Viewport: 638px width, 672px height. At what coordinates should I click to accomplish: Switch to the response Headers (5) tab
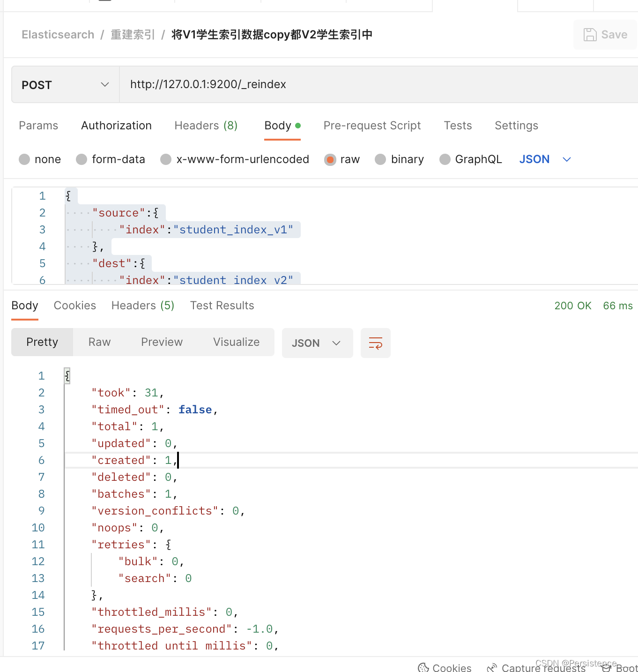click(143, 306)
